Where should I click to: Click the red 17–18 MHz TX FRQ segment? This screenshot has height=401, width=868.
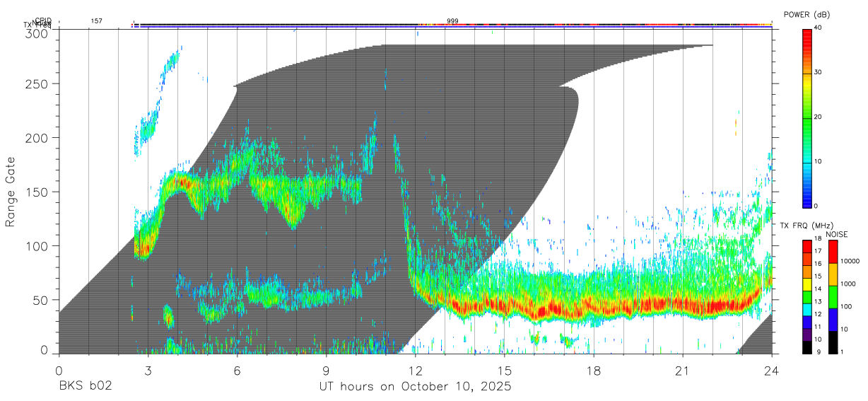(807, 245)
